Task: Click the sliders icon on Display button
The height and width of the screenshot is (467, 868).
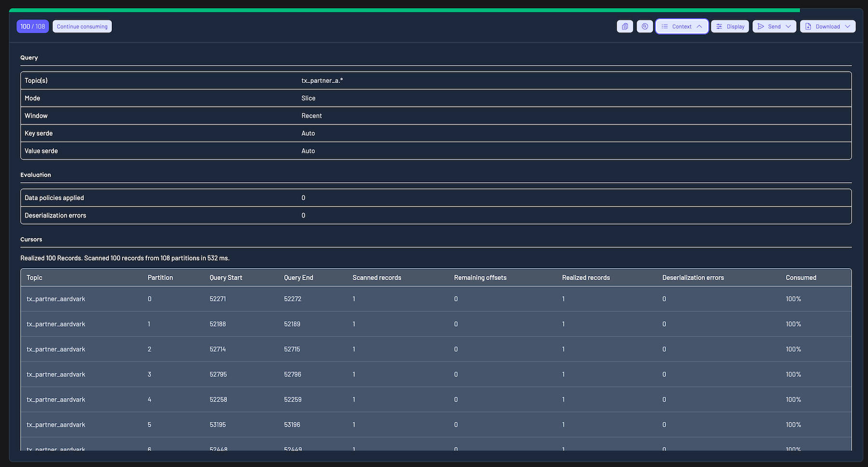Action: [719, 27]
